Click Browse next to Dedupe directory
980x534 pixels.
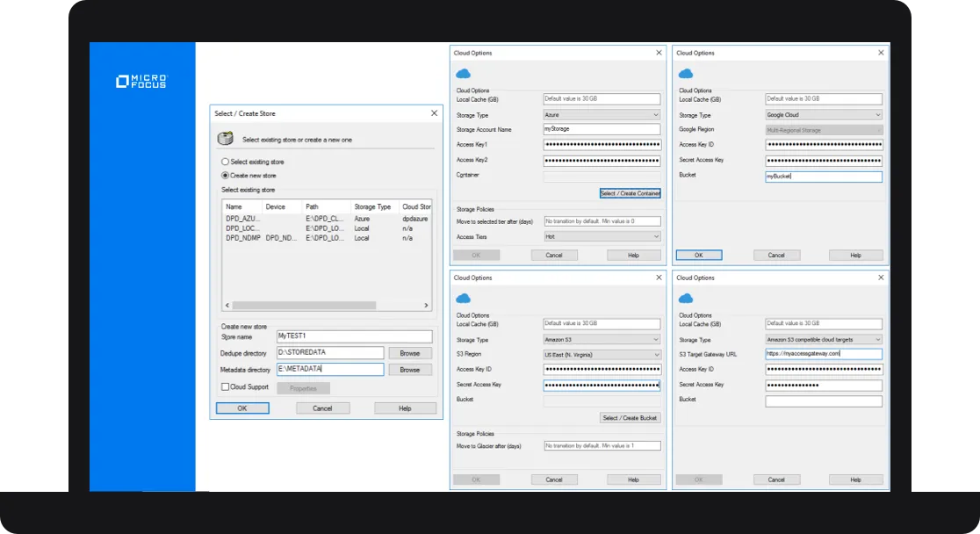coord(410,352)
